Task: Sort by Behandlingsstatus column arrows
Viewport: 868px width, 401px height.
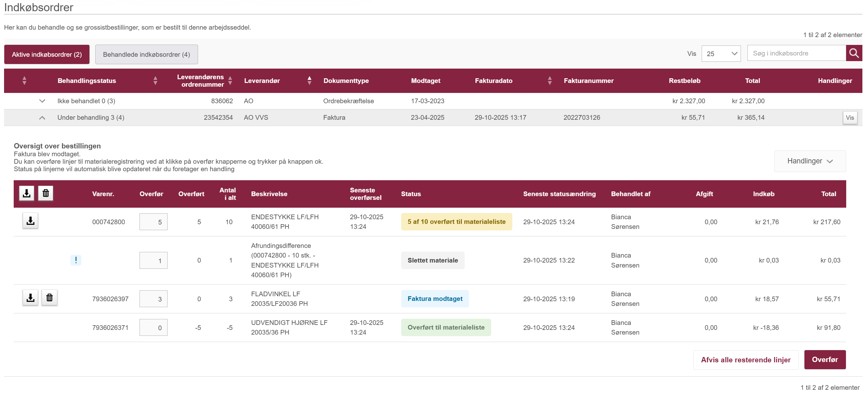Action: 155,80
